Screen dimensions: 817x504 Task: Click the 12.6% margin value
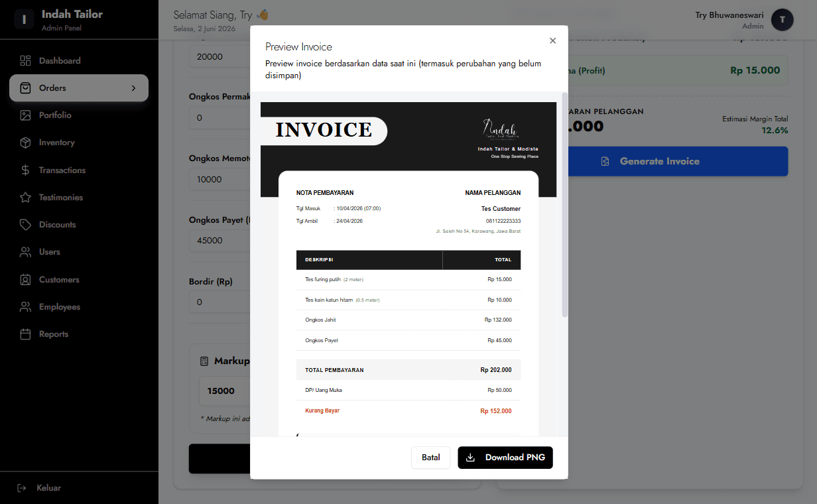[x=775, y=131]
